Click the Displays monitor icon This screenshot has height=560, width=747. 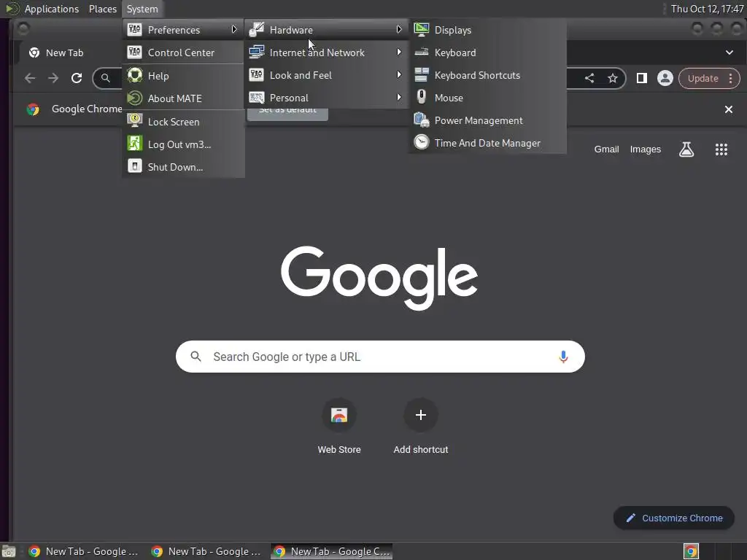click(x=421, y=29)
